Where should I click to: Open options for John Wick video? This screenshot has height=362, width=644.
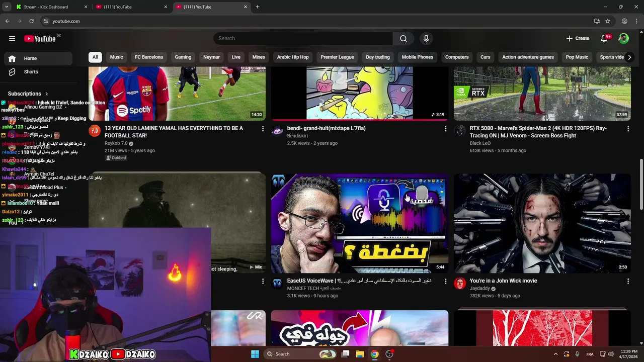pos(628,282)
